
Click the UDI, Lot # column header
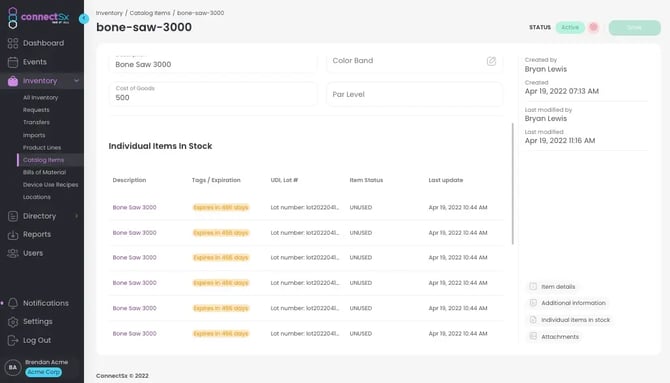click(x=284, y=180)
